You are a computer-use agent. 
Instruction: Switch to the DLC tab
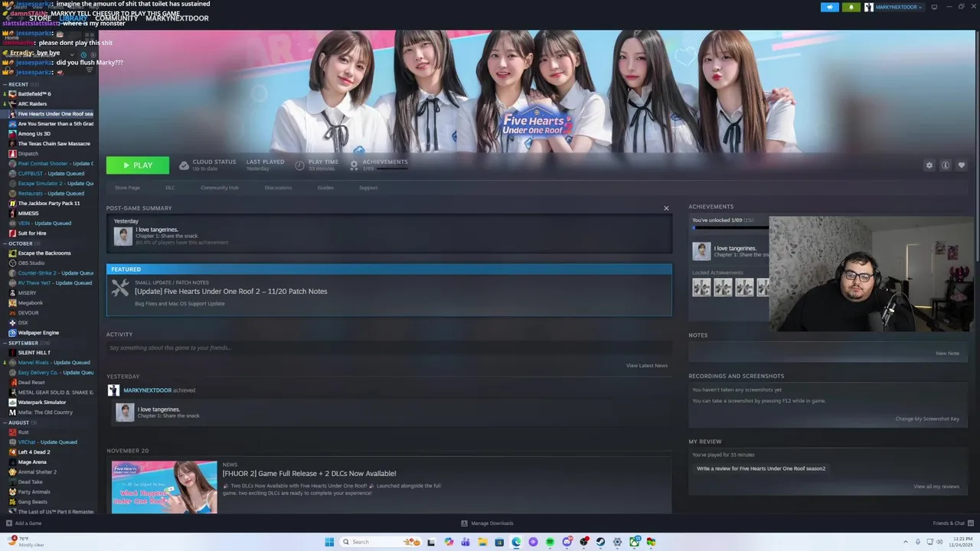[170, 187]
